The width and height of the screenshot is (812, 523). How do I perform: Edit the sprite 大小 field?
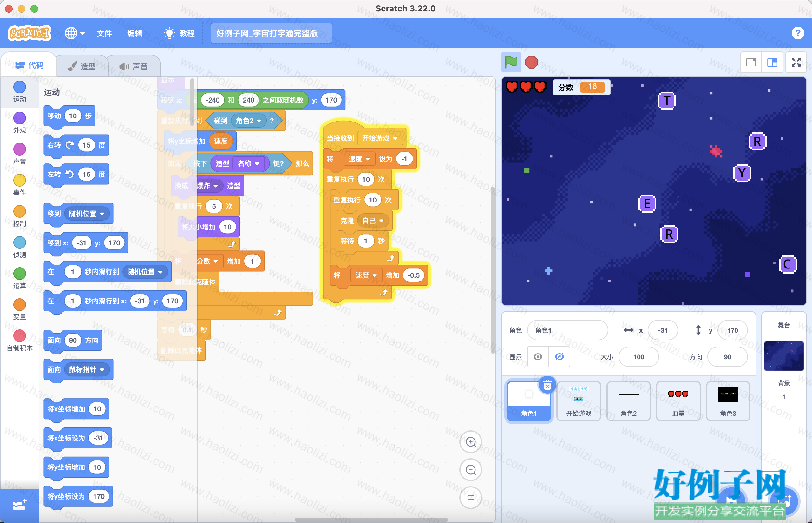(x=638, y=357)
